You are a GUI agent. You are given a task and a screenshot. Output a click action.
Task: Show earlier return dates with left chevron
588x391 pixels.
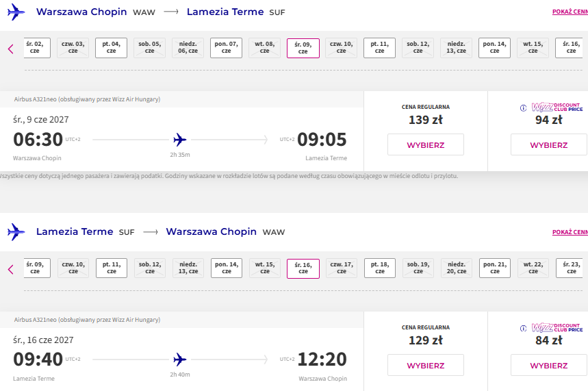pyautogui.click(x=10, y=269)
